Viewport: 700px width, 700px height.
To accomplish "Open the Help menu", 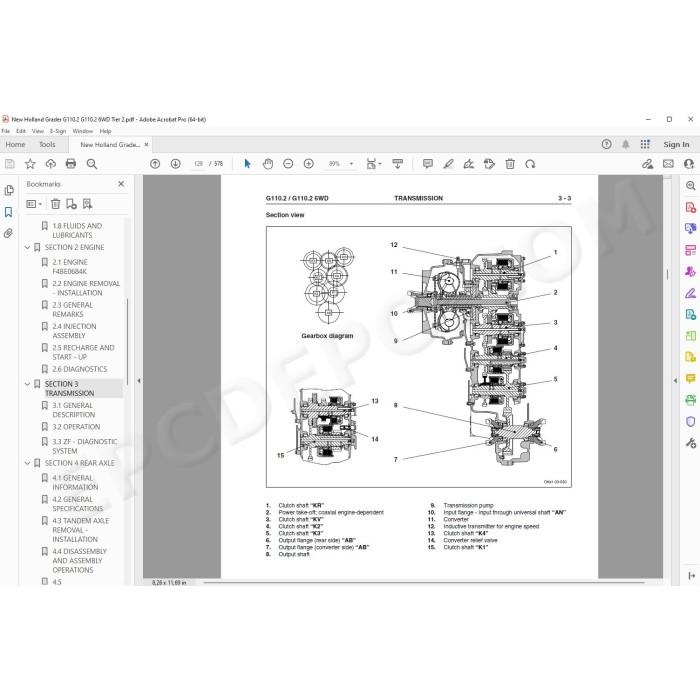I will pyautogui.click(x=105, y=131).
